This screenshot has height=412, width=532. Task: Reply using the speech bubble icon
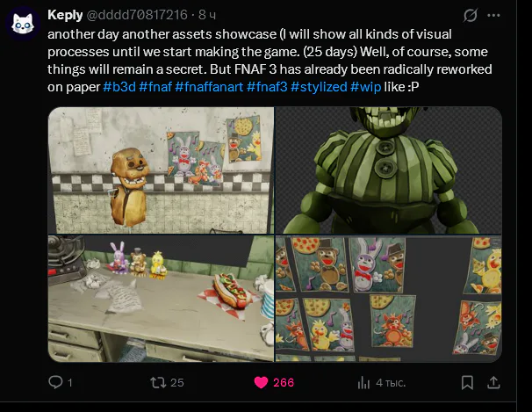pyautogui.click(x=55, y=382)
